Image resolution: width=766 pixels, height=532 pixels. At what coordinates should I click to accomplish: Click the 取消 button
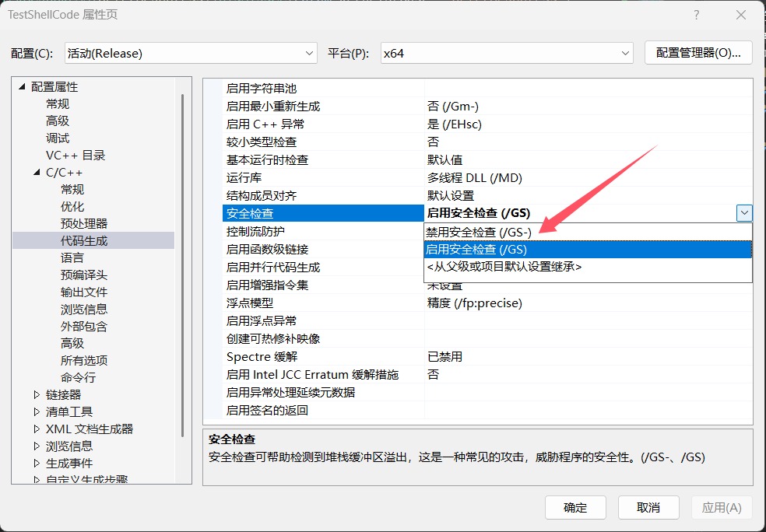tap(648, 508)
